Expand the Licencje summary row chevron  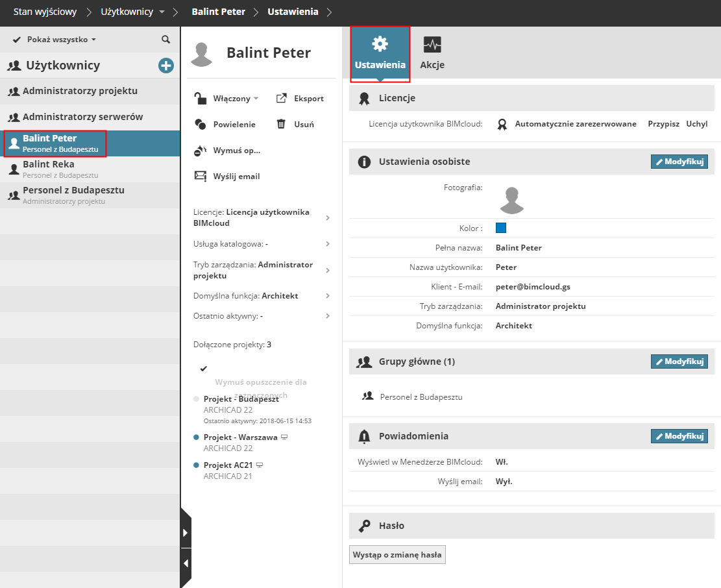tap(328, 217)
